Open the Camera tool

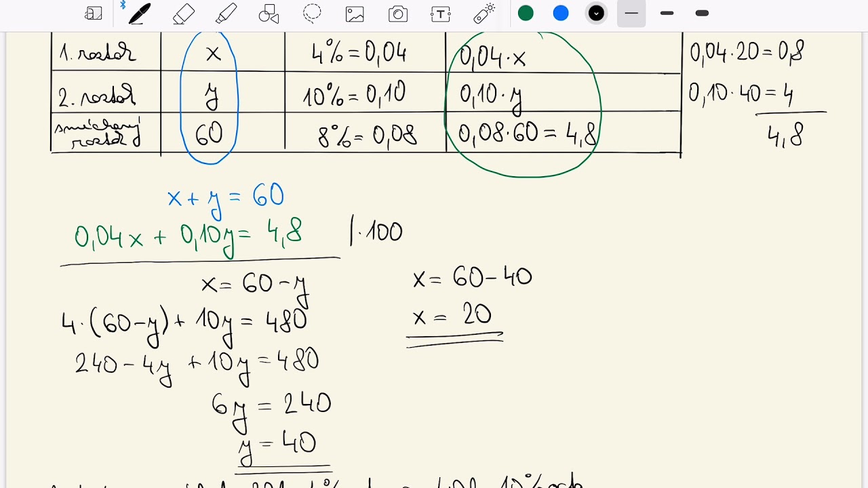pyautogui.click(x=398, y=14)
